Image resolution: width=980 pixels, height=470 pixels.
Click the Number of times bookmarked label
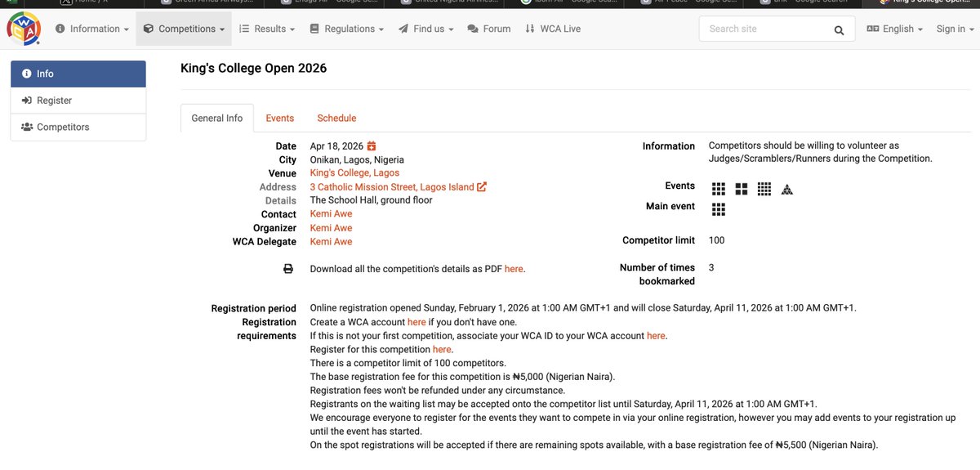click(x=657, y=275)
